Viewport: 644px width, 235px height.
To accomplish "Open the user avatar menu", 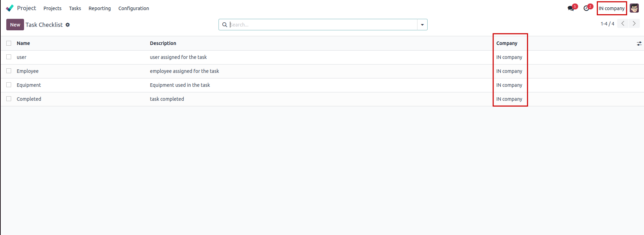I will (634, 8).
